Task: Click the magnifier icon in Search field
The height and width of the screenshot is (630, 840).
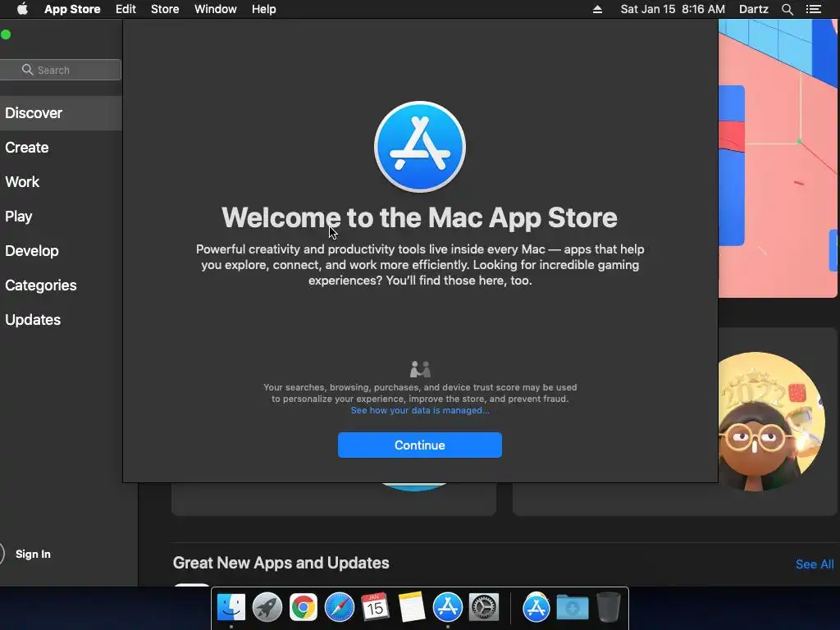Action: coord(27,70)
